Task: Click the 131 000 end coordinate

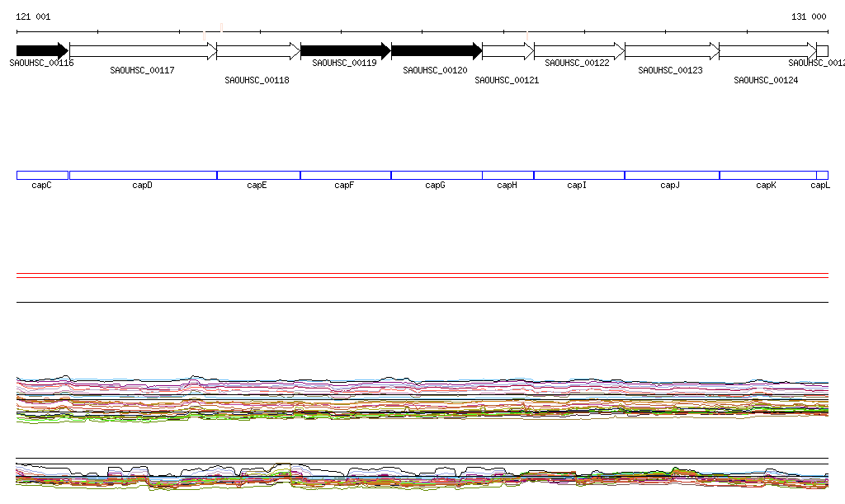Action: coord(808,16)
